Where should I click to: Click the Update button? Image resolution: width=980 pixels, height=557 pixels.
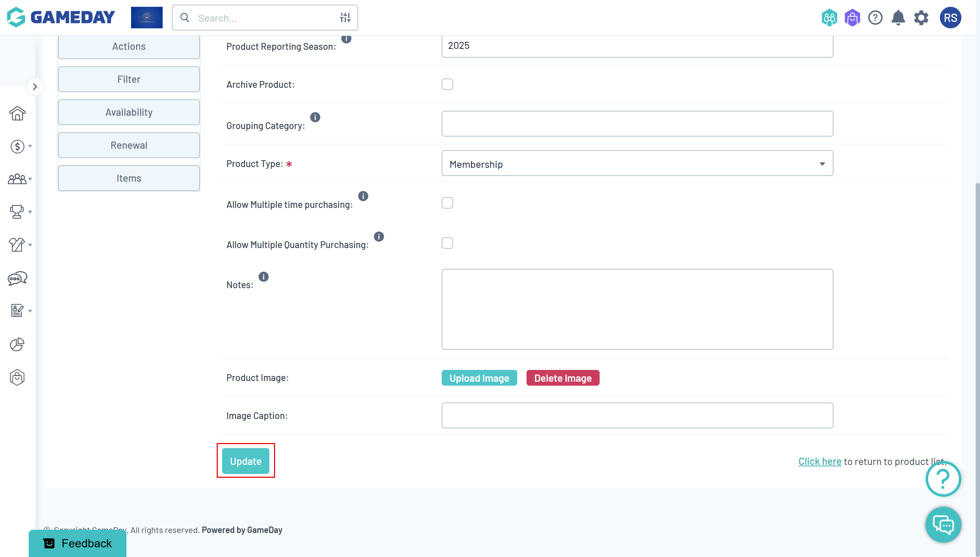(x=245, y=461)
